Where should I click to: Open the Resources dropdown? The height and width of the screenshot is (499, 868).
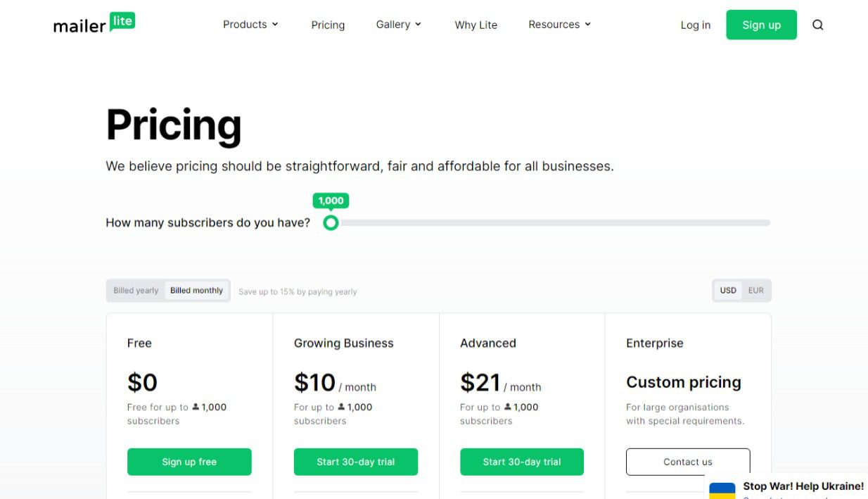point(560,25)
